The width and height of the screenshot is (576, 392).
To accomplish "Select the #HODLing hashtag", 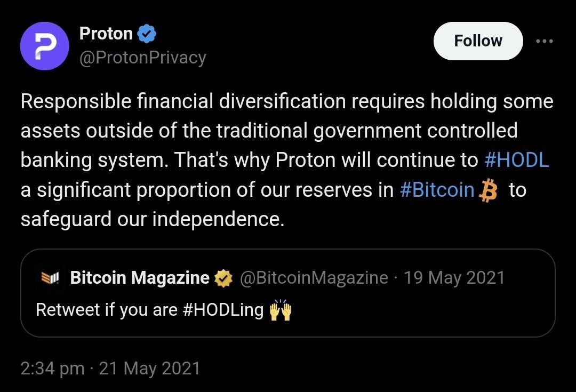I will tap(223, 310).
